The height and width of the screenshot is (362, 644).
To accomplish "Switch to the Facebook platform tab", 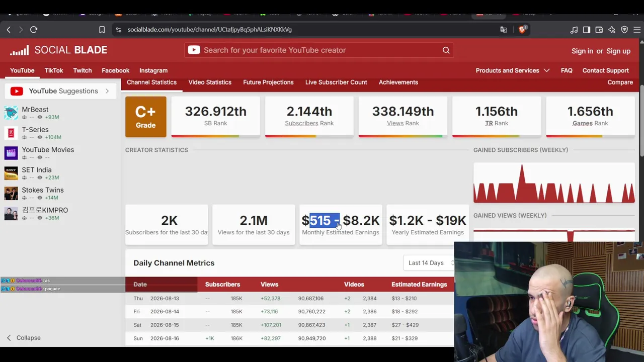I will pos(116,70).
